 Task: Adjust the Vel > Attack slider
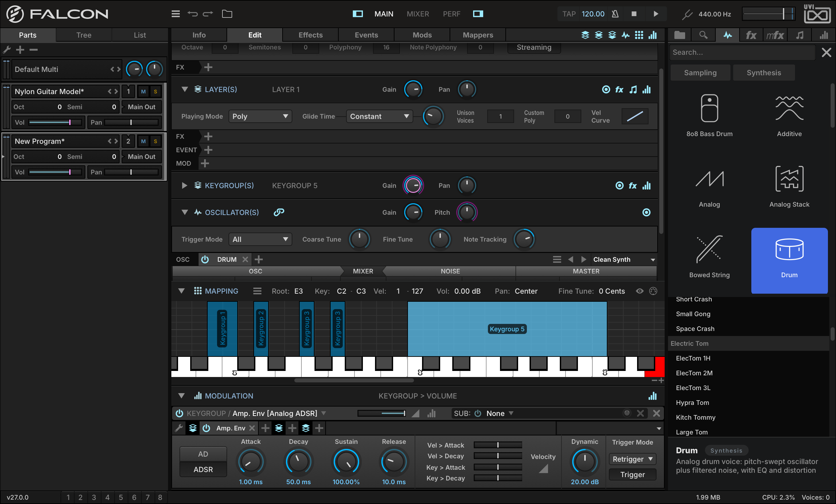(498, 445)
